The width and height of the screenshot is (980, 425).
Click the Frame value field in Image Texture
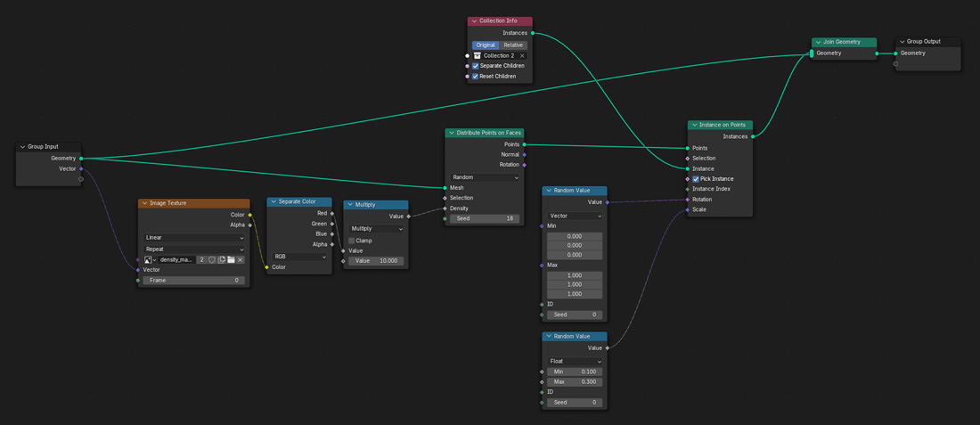click(193, 281)
